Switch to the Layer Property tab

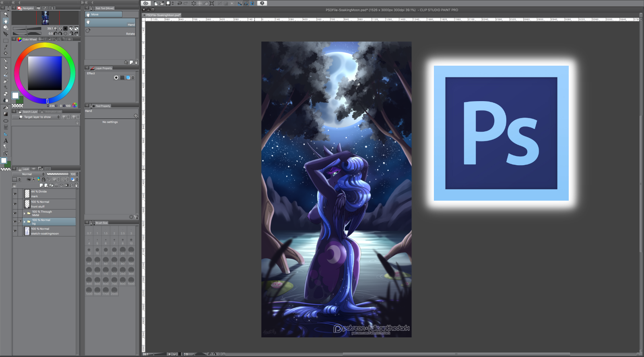click(x=101, y=68)
